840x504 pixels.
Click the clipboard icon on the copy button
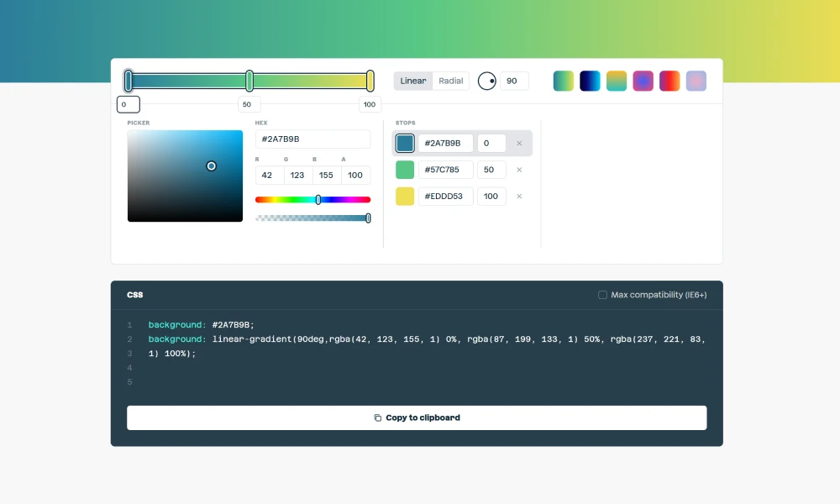click(x=377, y=417)
